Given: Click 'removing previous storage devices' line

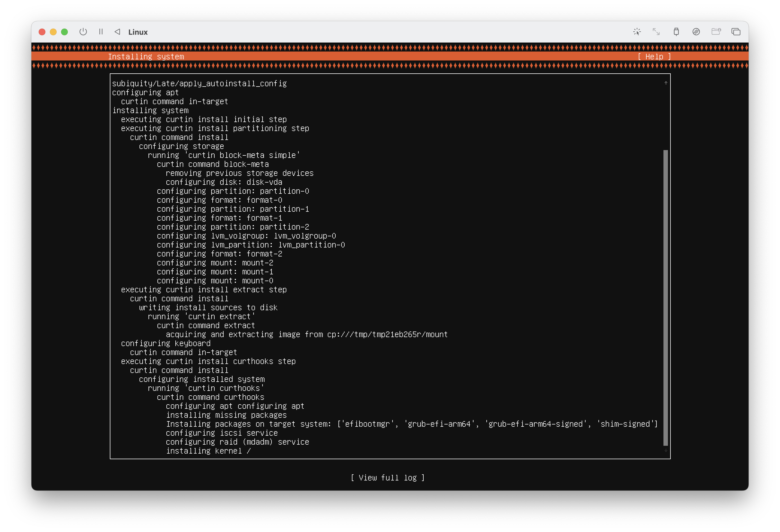Looking at the screenshot, I should 240,173.
